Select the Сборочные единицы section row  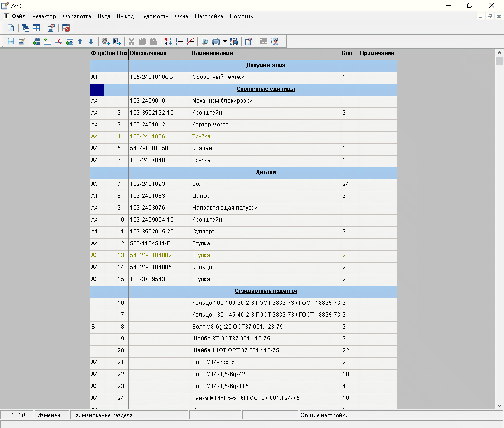click(265, 89)
